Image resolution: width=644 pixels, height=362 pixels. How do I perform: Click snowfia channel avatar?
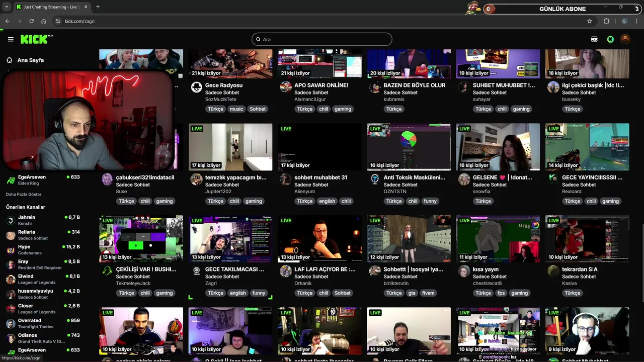(x=464, y=179)
